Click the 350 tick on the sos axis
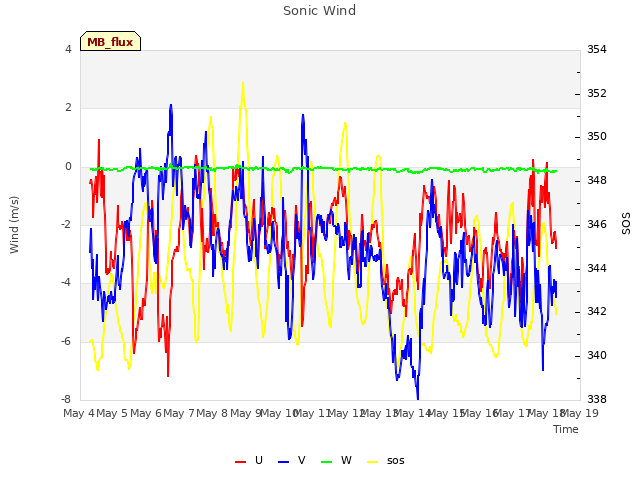The image size is (640, 480). click(x=597, y=136)
